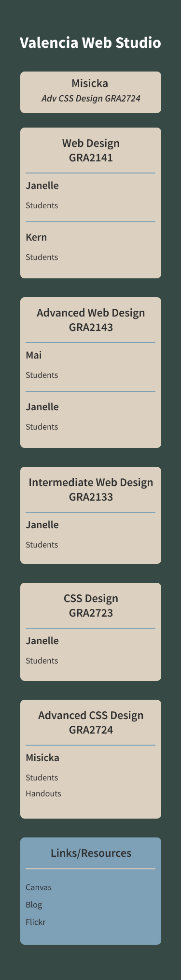The width and height of the screenshot is (181, 980).
Task: Select Kern instructor name in Web Design
Action: pos(36,237)
